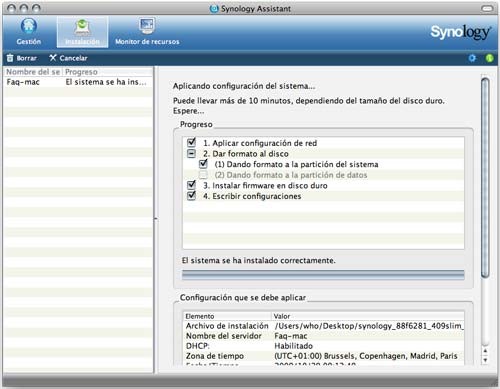The width and height of the screenshot is (500, 389).
Task: Toggle 'Dar formato al disco' mixed checkbox
Action: 191,153
